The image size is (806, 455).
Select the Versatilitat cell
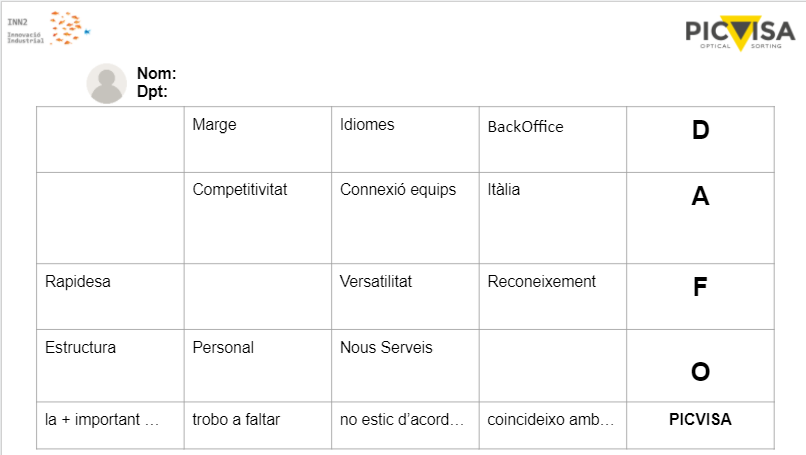coord(405,297)
